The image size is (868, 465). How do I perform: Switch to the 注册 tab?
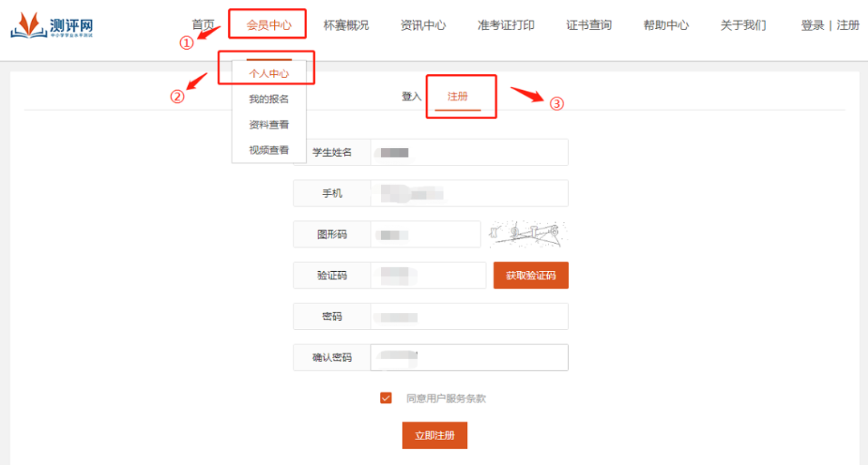tap(458, 97)
